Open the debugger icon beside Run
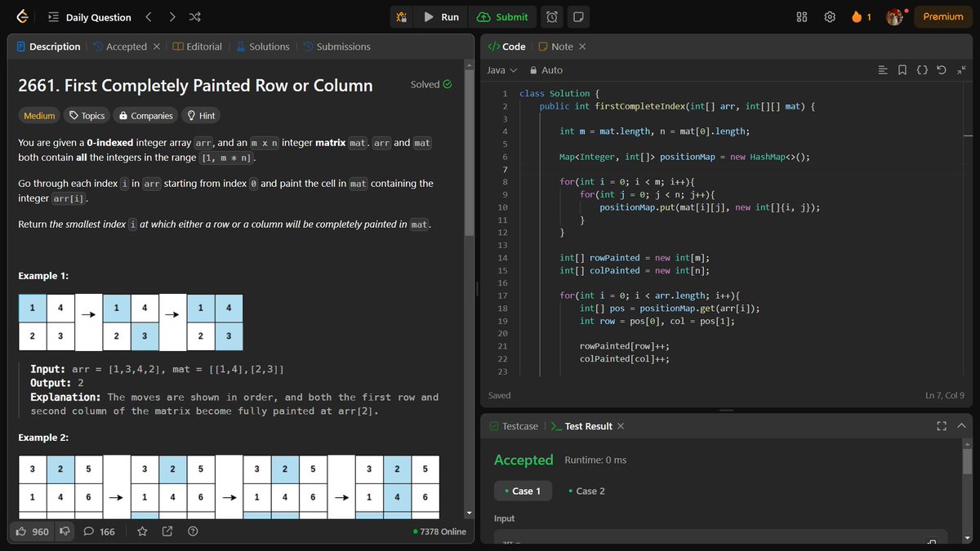 tap(401, 17)
